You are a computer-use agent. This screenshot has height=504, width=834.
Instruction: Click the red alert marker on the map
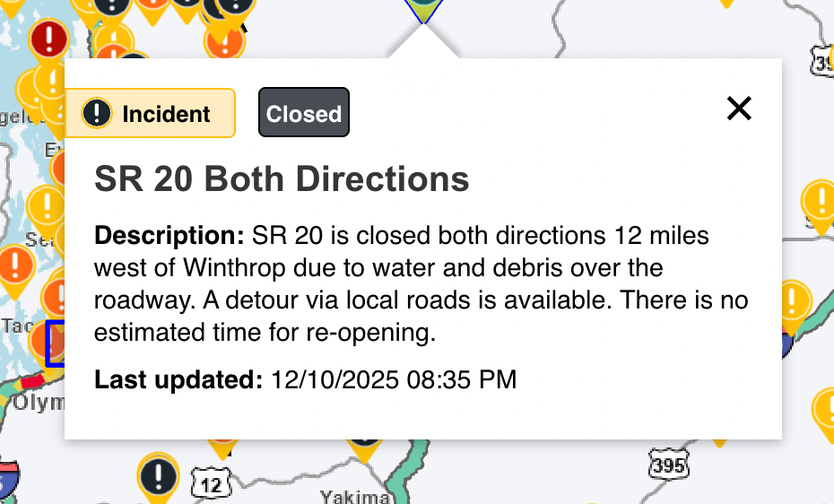(x=48, y=40)
